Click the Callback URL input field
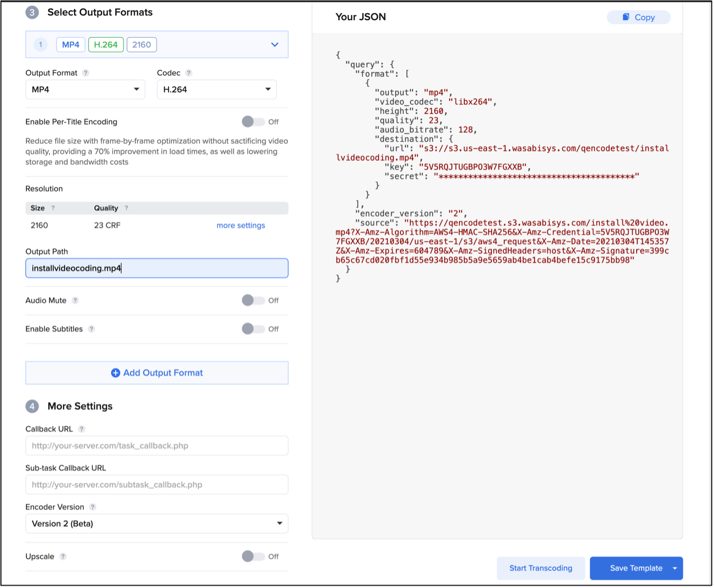Screen dimensions: 714x588 (x=157, y=446)
